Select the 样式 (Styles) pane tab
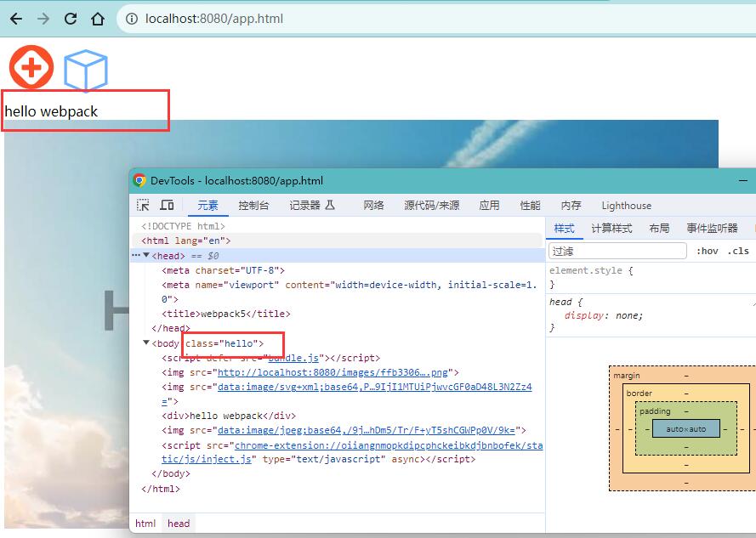The image size is (756, 538). click(x=564, y=229)
